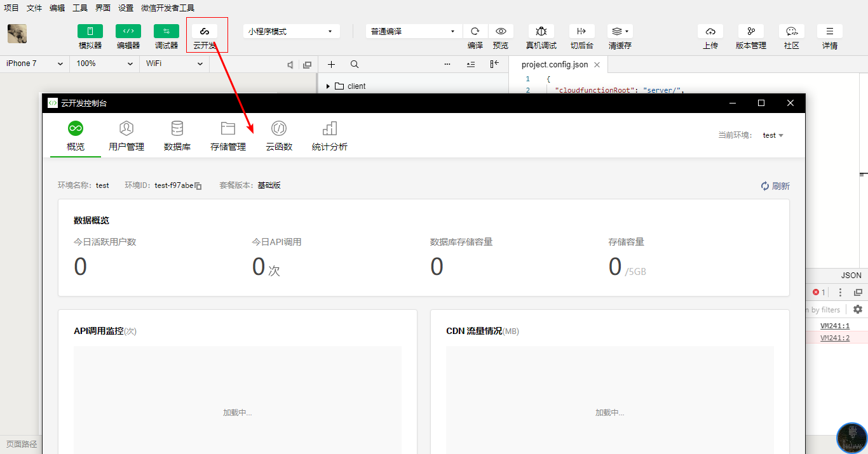Select the 概览 overview tab

[76, 136]
